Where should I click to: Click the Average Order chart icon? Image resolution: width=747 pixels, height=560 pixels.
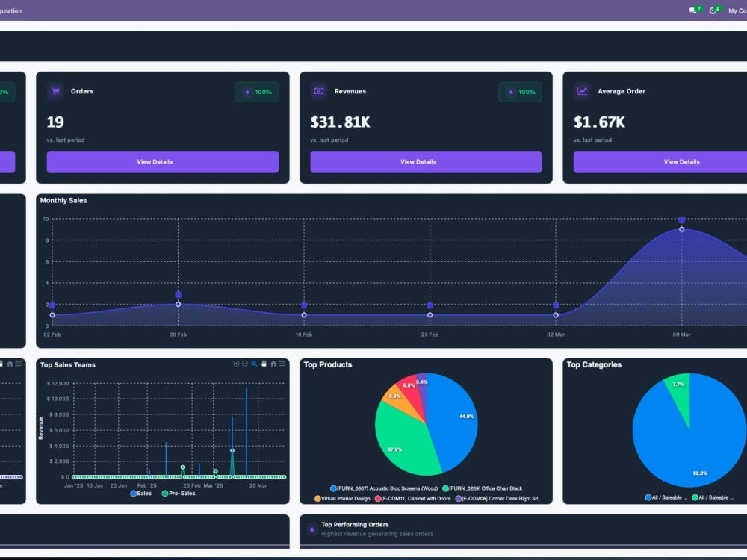582,91
